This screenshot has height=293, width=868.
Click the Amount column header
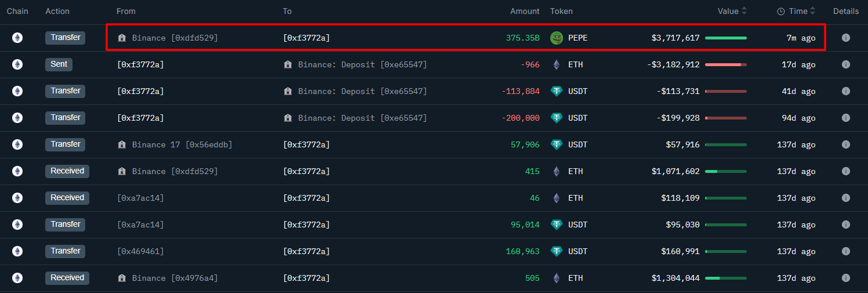524,11
